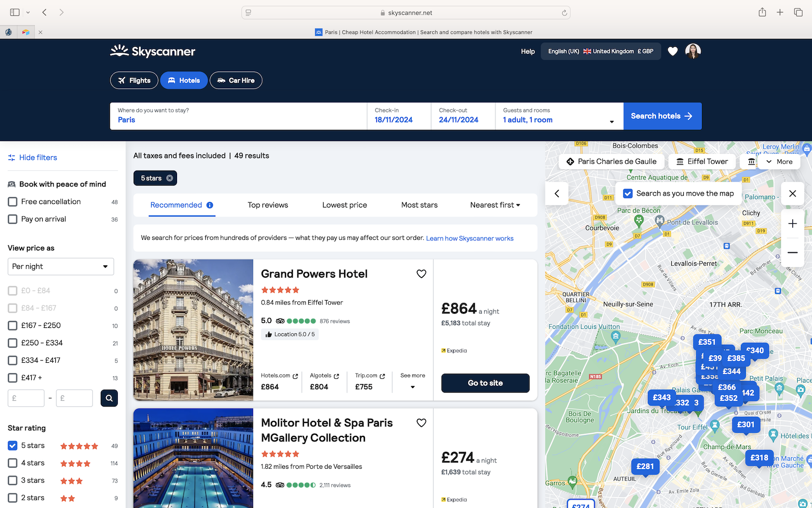
Task: Change the check-out date 24/11/2024
Action: (463, 116)
